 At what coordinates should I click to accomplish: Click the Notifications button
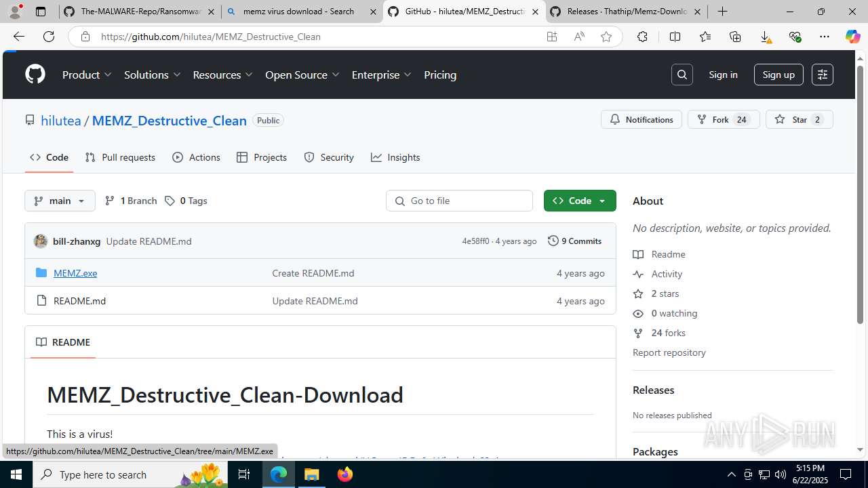point(642,119)
